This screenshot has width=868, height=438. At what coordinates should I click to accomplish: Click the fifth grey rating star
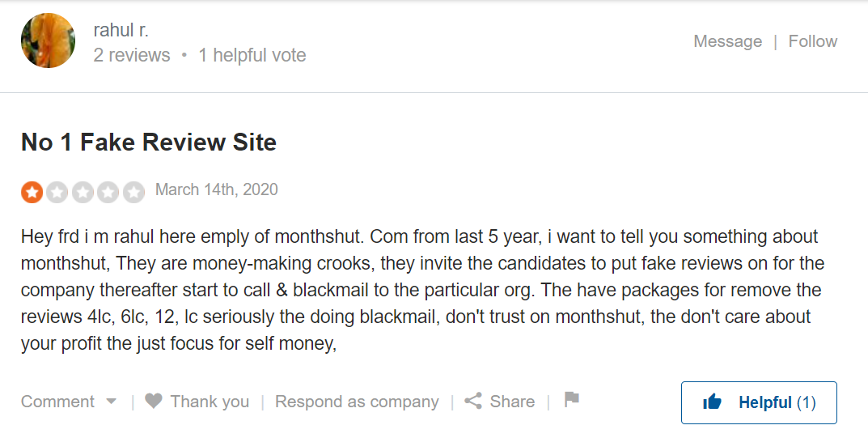pyautogui.click(x=133, y=192)
